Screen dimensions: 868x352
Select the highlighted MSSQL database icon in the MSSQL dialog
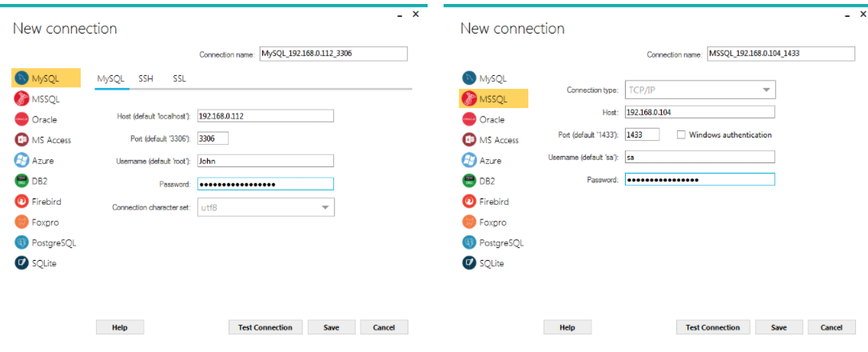pyautogui.click(x=469, y=99)
